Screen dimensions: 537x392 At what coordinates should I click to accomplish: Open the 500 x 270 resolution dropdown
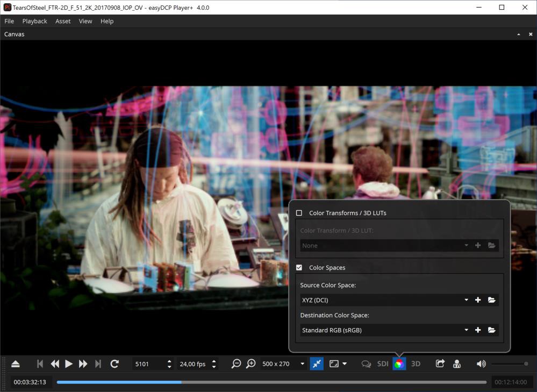(283, 364)
